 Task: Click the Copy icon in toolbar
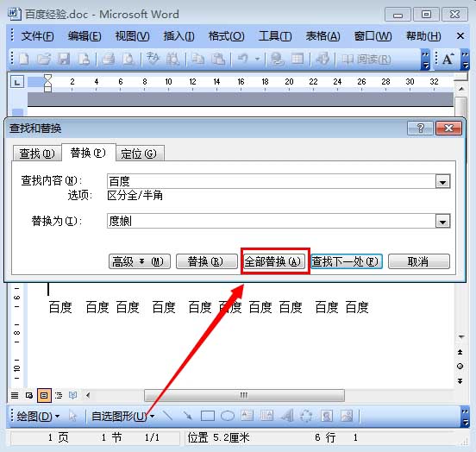[198, 59]
